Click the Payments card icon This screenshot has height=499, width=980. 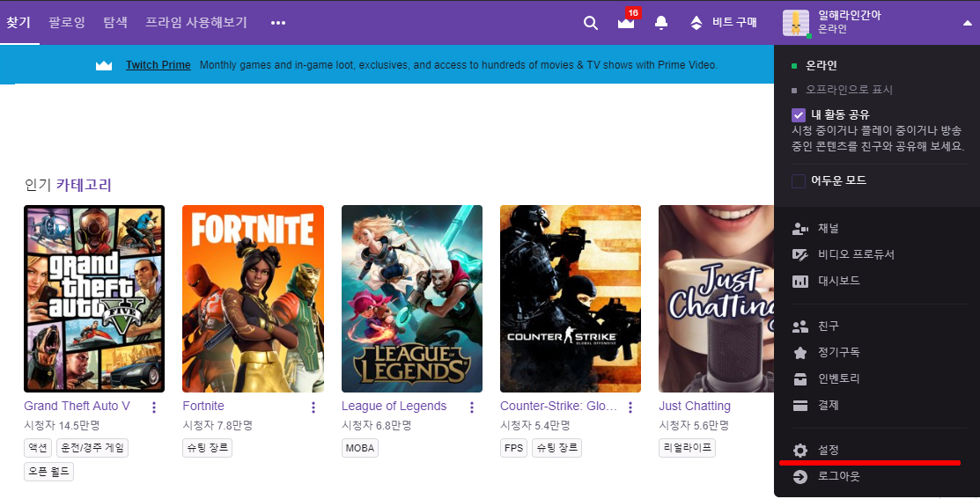[x=800, y=406]
